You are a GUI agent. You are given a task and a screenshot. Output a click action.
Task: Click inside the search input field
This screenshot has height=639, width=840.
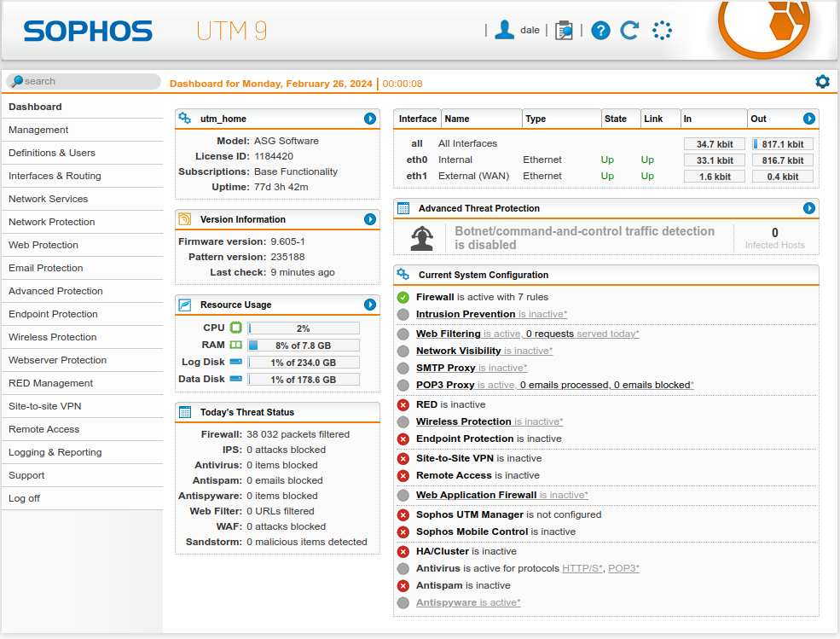click(x=85, y=81)
